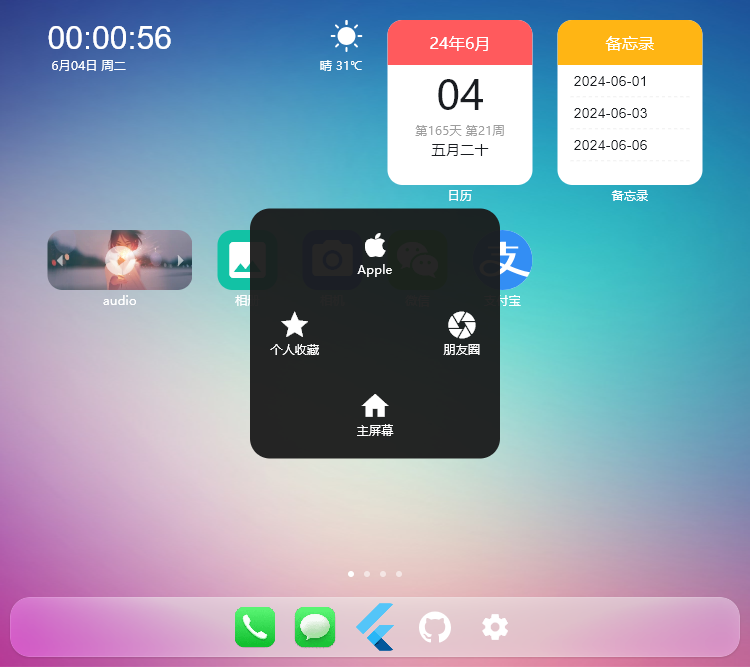Click 第165天 第21周 text
The image size is (750, 667).
coord(460,131)
